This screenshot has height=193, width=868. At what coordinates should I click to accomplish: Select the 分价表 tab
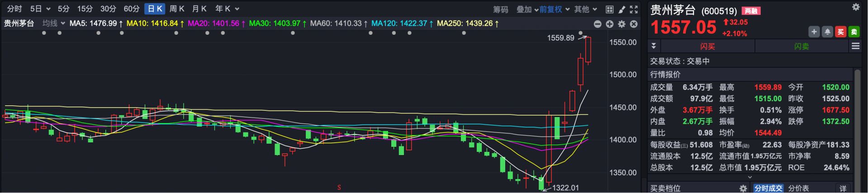(799, 188)
